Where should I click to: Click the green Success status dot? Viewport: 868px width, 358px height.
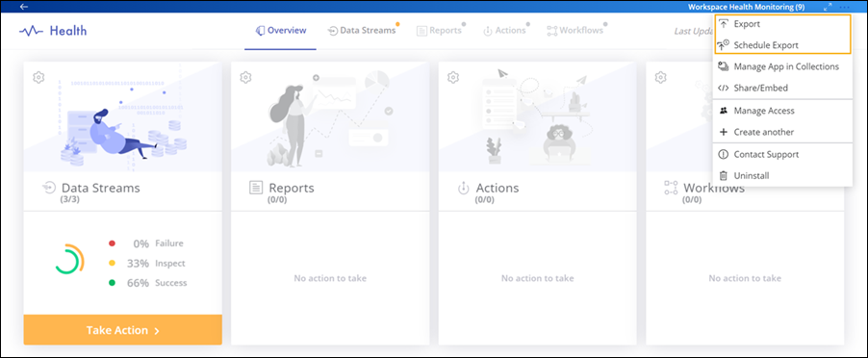[x=112, y=283]
